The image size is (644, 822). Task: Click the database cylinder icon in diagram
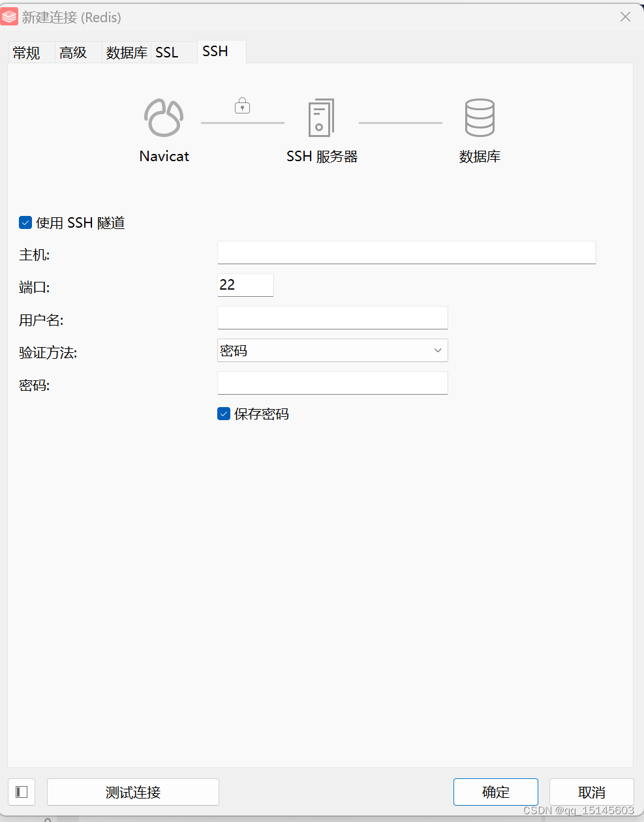click(x=480, y=117)
